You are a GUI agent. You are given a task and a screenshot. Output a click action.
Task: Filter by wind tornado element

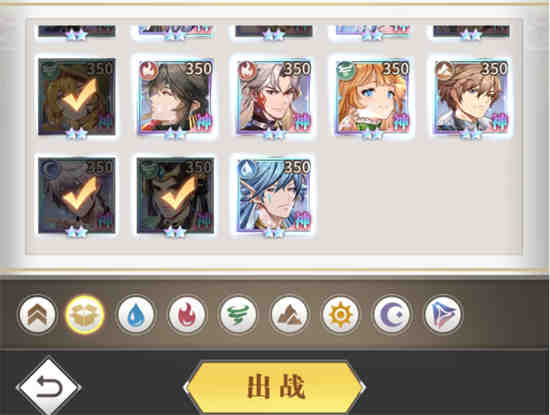coord(238,315)
